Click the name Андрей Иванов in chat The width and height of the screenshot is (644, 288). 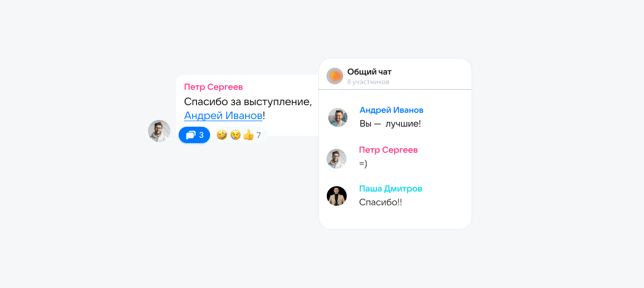(x=391, y=110)
